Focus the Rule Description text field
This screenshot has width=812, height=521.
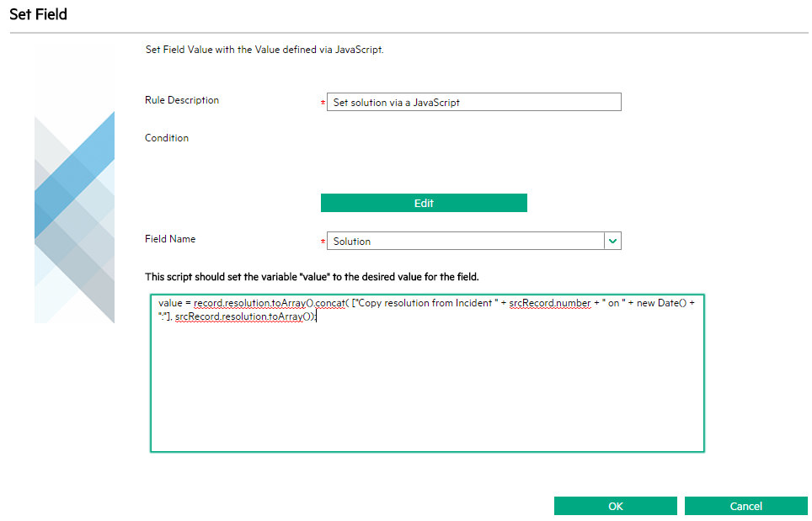473,103
